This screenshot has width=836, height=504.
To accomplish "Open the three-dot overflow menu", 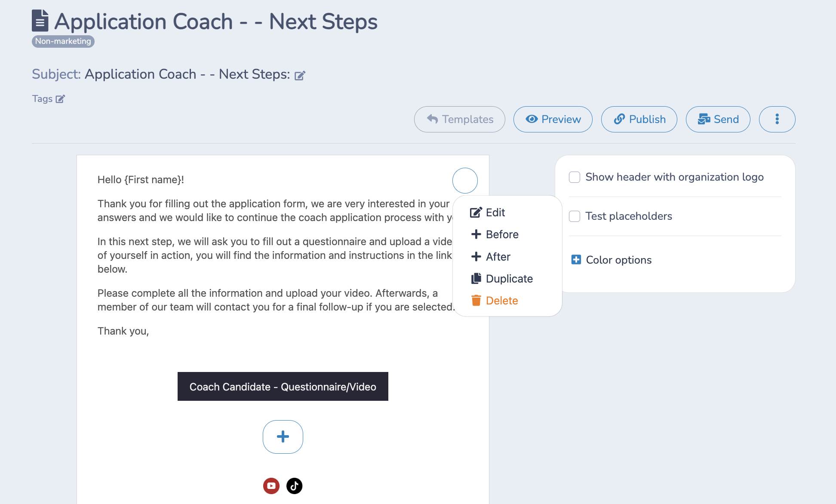I will click(777, 119).
